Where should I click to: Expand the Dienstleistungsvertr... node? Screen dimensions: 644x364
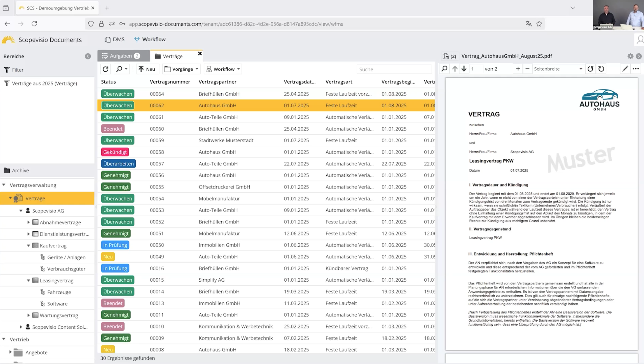[28, 234]
